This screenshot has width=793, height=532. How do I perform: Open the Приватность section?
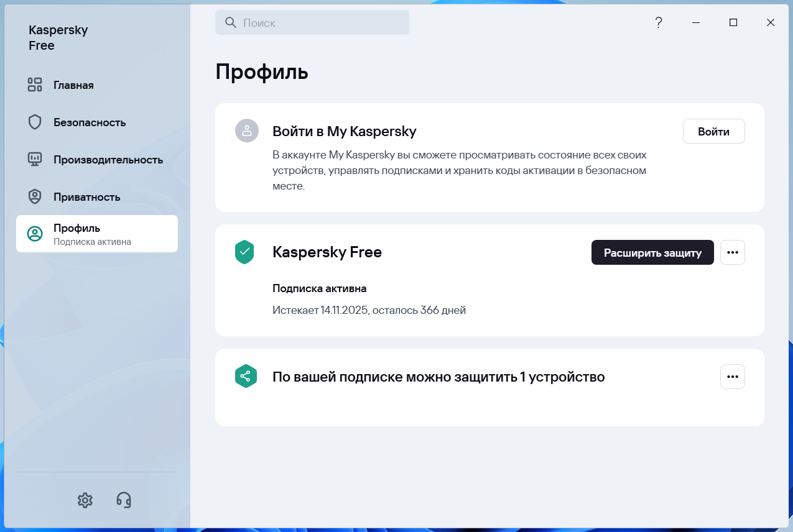pyautogui.click(x=97, y=197)
